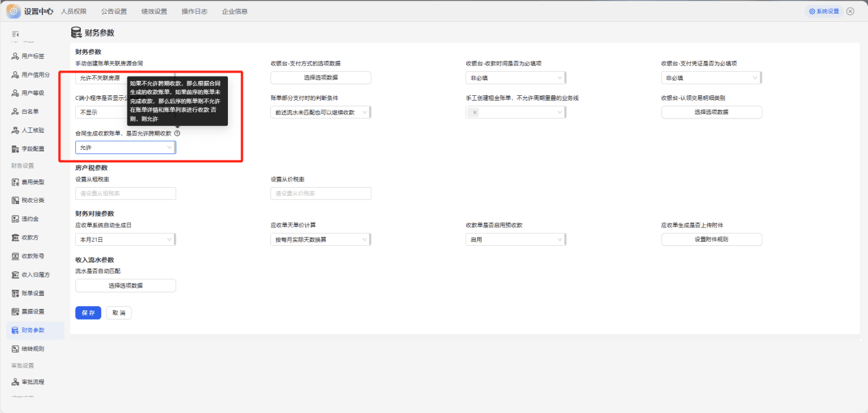Click the 取消 button

tap(119, 312)
